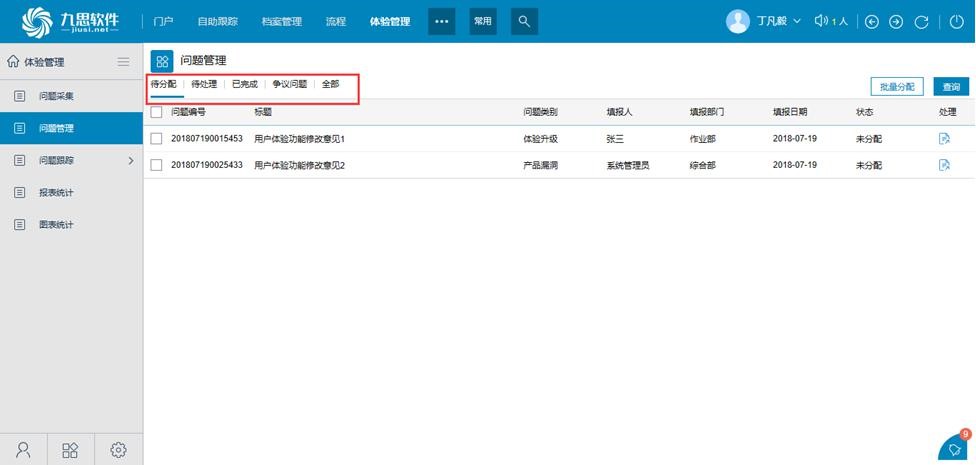Click the 查询 button

tap(951, 87)
